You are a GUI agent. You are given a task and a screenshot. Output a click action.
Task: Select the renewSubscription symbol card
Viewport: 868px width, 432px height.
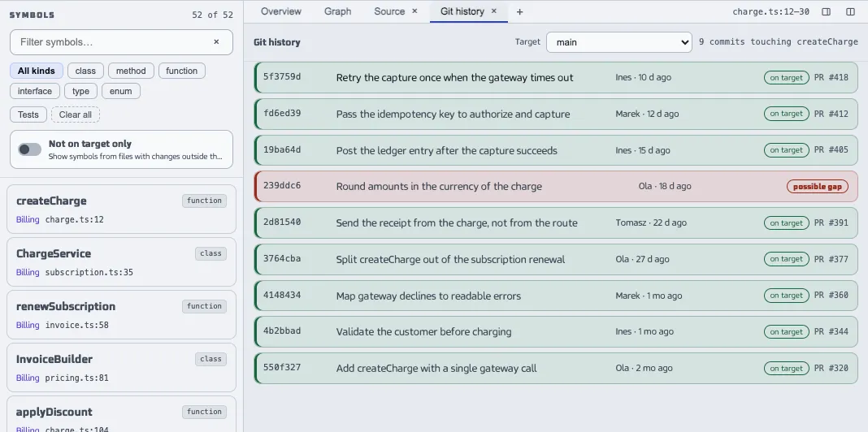coord(121,315)
